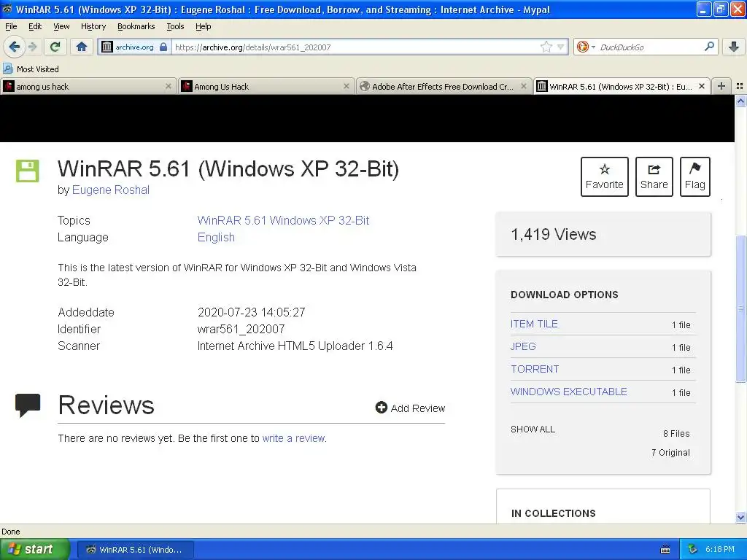Click the vertical scrollbar thumb
The width and height of the screenshot is (747, 560).
pyautogui.click(x=740, y=308)
